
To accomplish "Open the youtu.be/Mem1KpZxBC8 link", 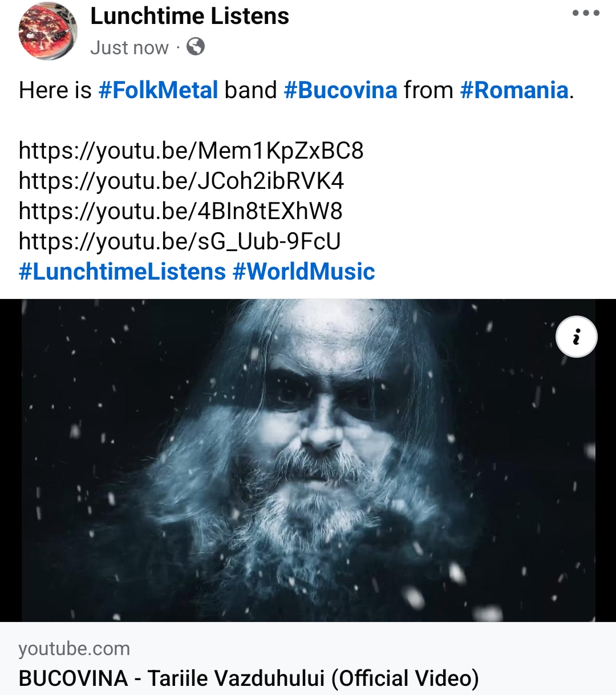I will point(191,151).
